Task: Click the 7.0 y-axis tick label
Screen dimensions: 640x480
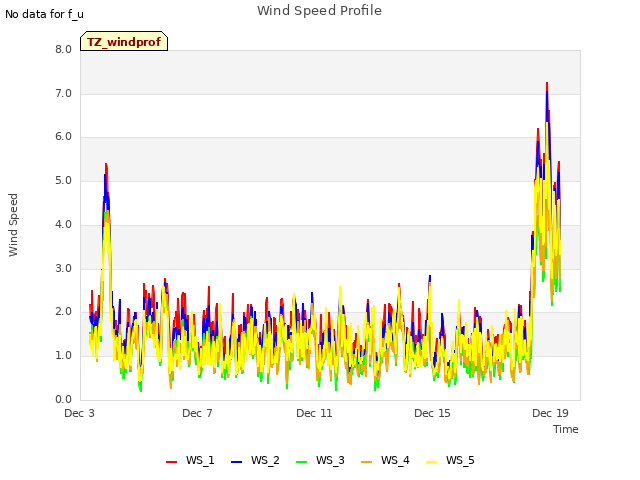Action: [63, 93]
